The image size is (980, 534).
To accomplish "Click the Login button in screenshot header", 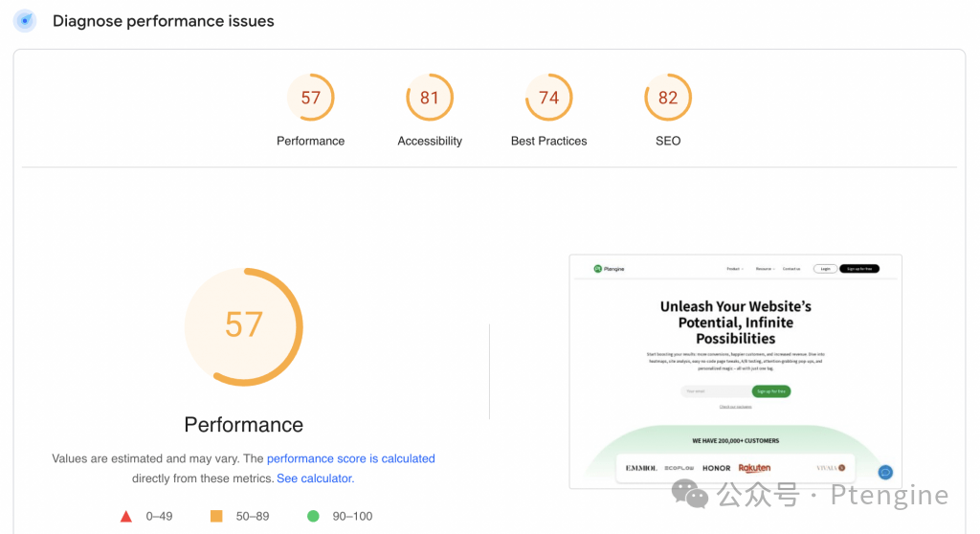I will tap(825, 269).
